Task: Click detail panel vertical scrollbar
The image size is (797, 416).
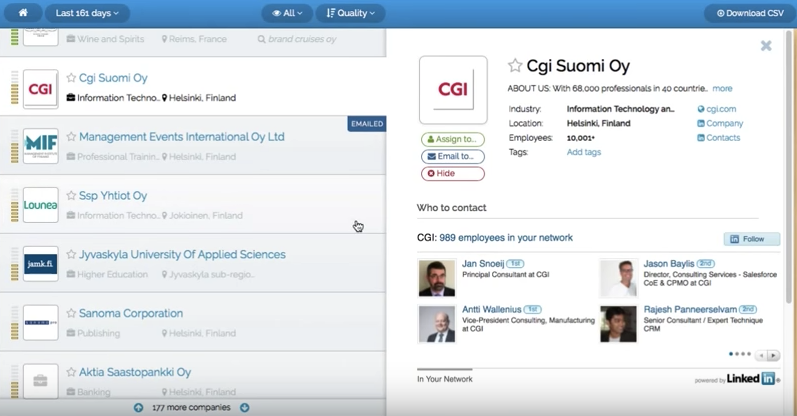Action: (789, 168)
